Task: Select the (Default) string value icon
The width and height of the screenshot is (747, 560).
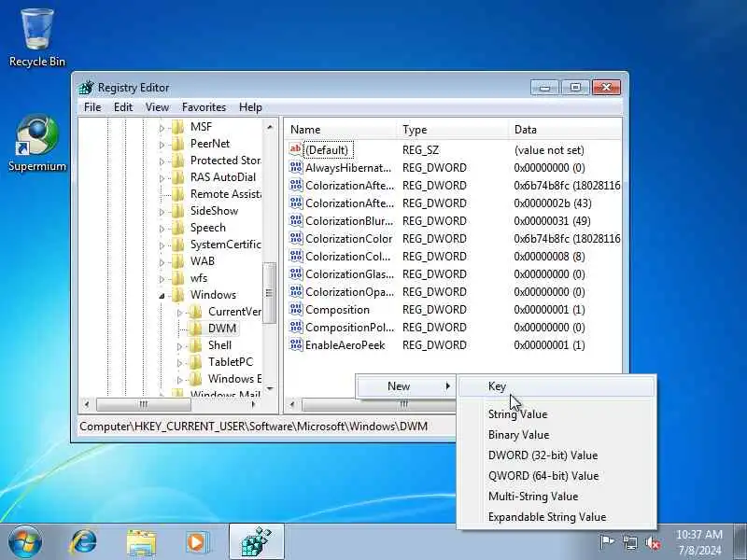Action: tap(295, 149)
